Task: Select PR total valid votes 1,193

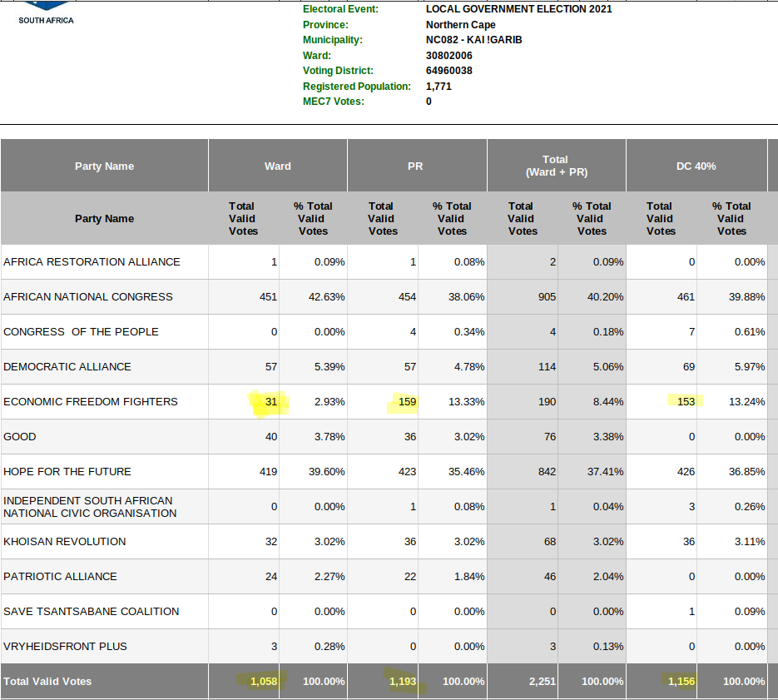Action: [x=403, y=681]
